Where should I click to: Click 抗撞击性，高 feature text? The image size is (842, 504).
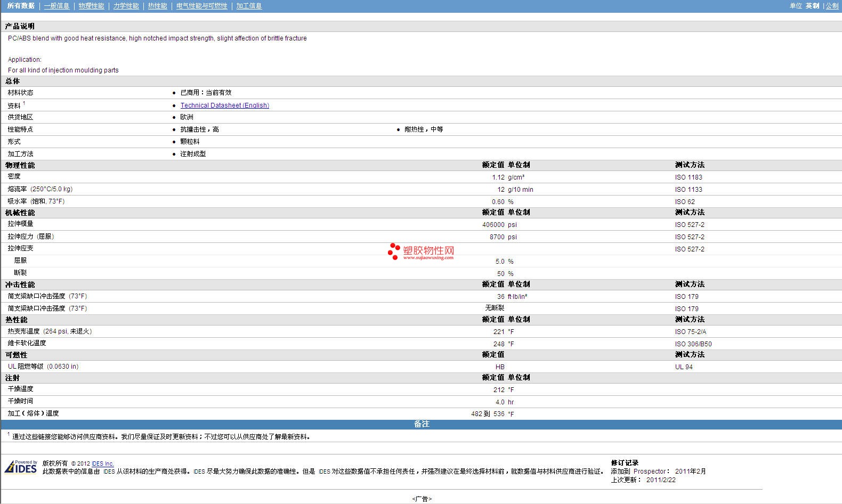pos(199,129)
